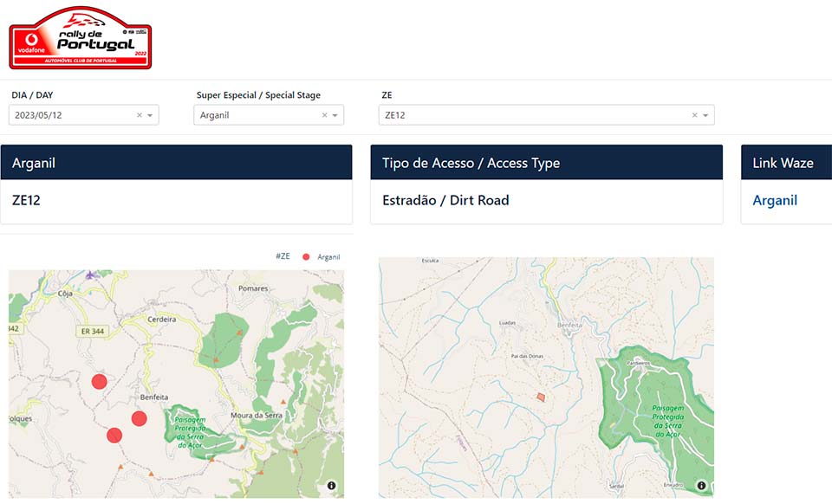Click the red Arganil legend dot

[x=306, y=257]
